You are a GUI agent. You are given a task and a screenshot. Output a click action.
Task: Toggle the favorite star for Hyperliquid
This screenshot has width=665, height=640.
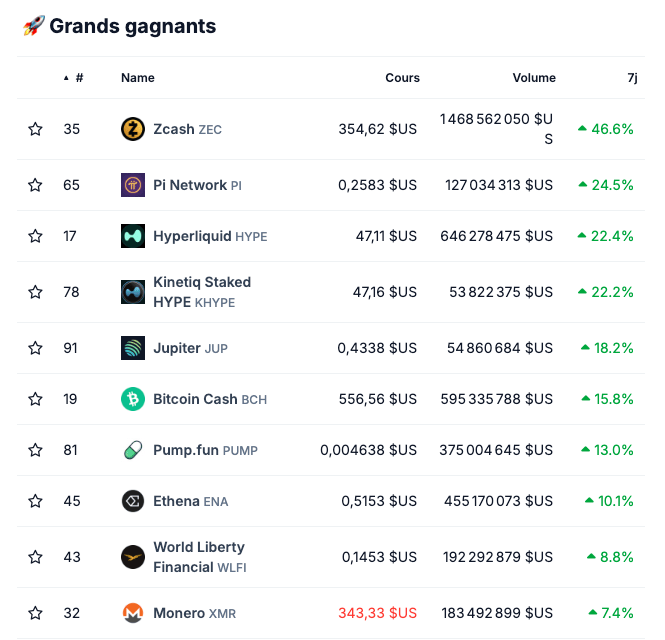(36, 236)
